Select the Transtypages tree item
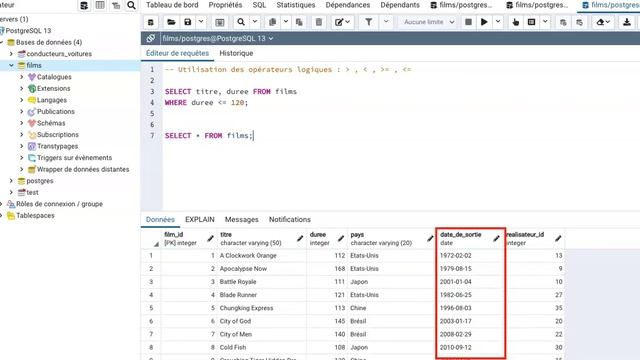This screenshot has height=360, width=640. point(58,146)
